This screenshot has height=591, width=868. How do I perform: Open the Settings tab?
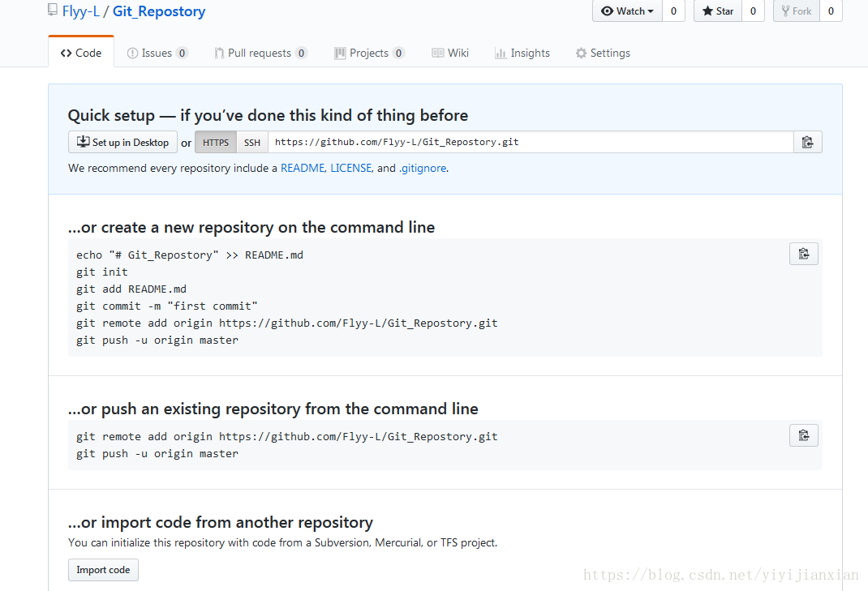click(603, 54)
